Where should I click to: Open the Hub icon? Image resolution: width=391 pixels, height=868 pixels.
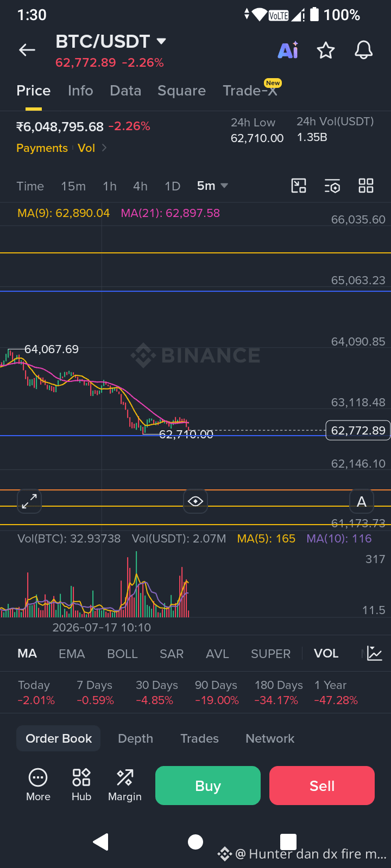tap(81, 785)
